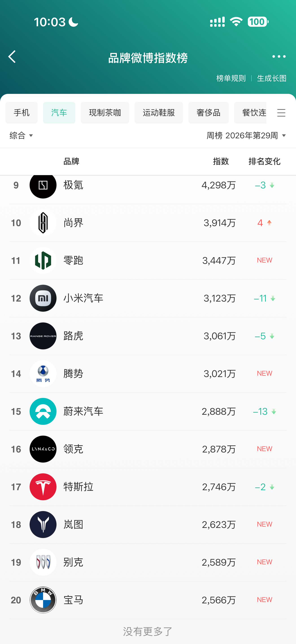Image resolution: width=296 pixels, height=644 pixels.
Task: Tap the 生成长图 link
Action: tap(272, 78)
